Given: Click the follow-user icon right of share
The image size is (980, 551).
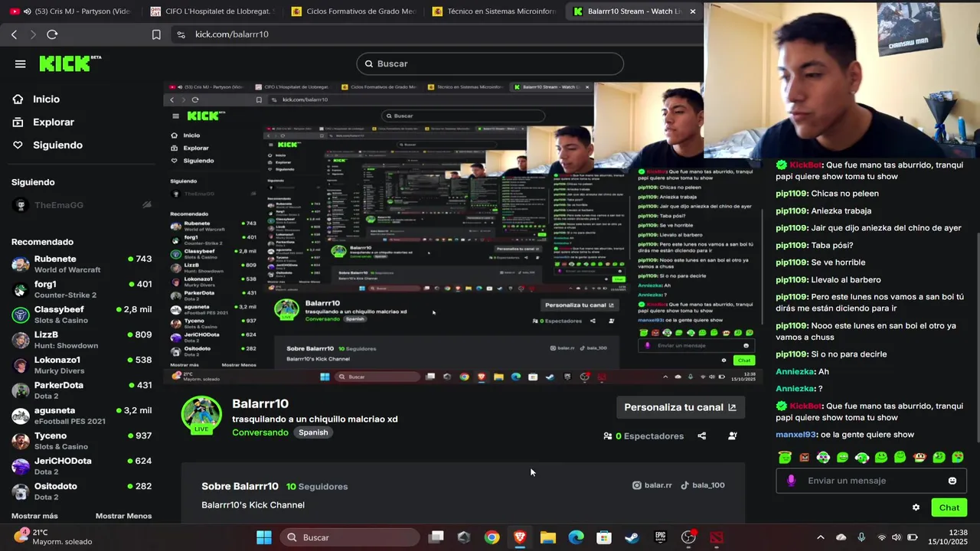Looking at the screenshot, I should coord(733,436).
